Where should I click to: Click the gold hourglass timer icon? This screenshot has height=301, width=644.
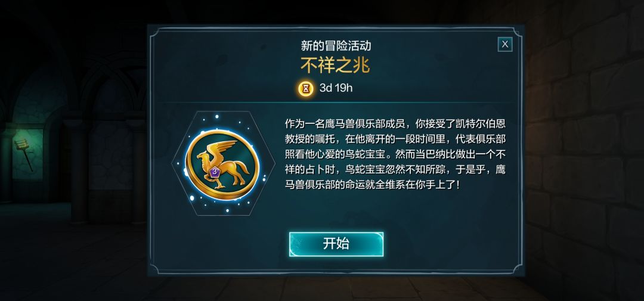click(x=305, y=88)
